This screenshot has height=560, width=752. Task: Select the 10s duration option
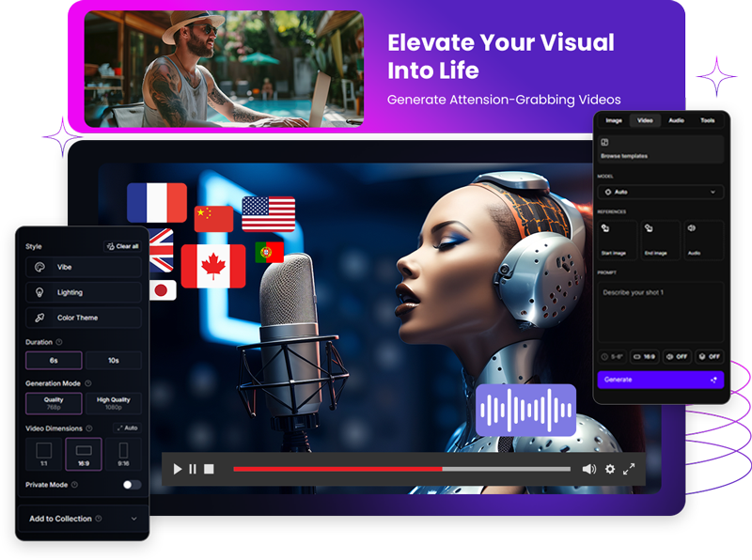[113, 361]
